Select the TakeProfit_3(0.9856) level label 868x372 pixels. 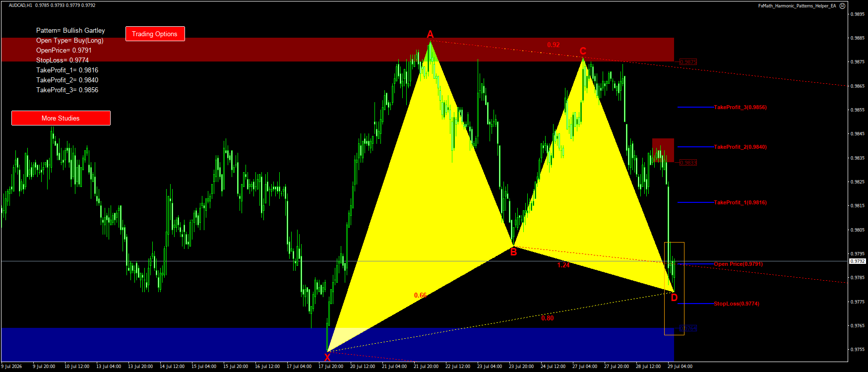click(740, 107)
